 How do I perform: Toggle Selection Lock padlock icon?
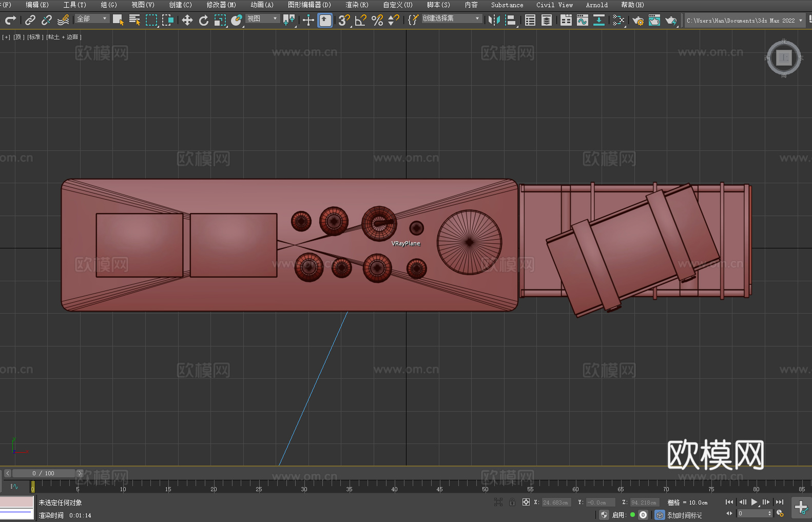pos(512,502)
